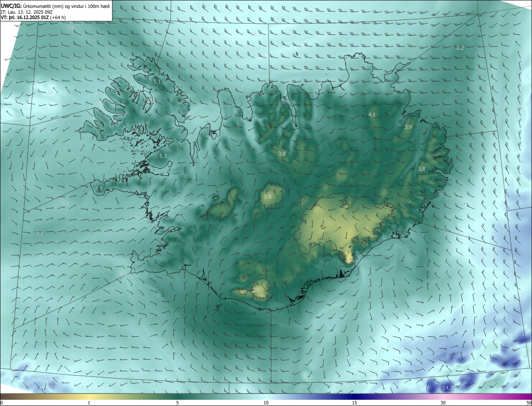Click the 1 tick on the color scale
The height and width of the screenshot is (406, 532).
tap(89, 403)
